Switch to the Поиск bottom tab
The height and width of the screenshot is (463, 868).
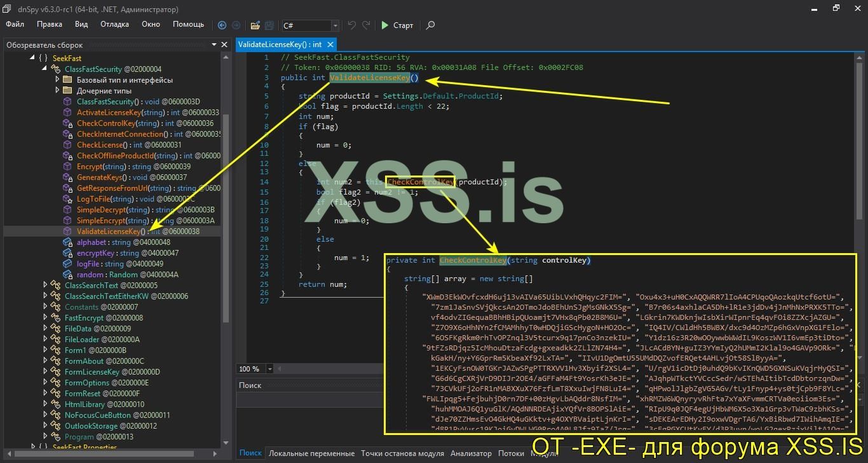(x=250, y=453)
